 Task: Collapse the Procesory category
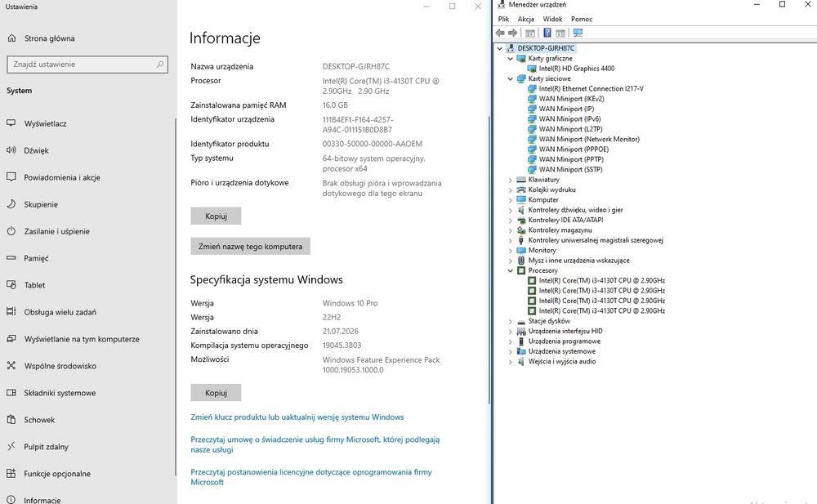point(510,270)
